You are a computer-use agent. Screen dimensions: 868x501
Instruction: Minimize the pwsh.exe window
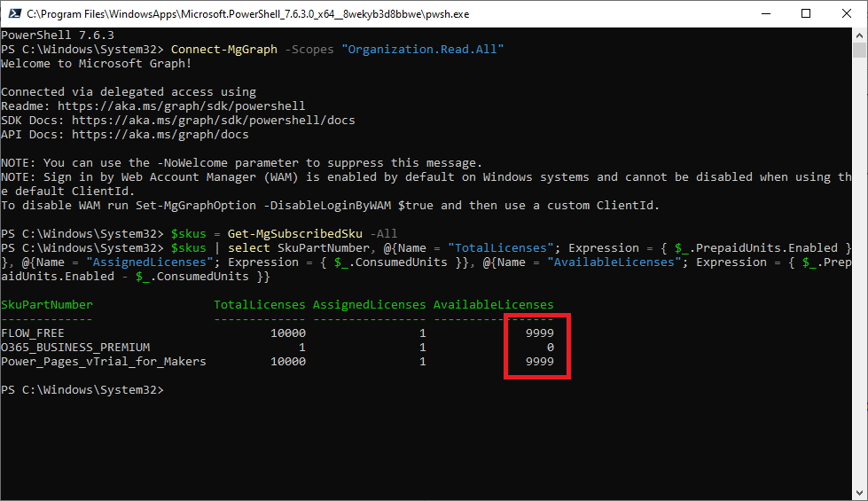pos(766,14)
